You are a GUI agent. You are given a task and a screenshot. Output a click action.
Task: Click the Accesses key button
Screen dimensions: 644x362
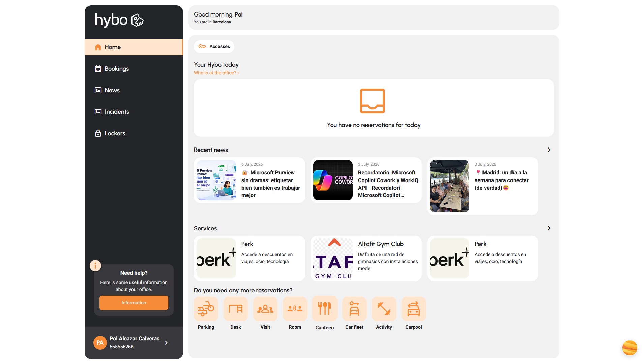point(214,46)
